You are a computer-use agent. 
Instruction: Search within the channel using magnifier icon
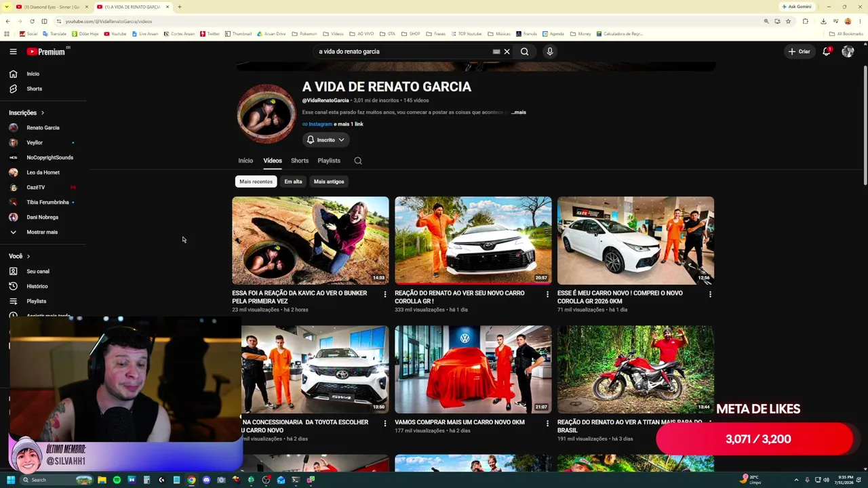pyautogui.click(x=358, y=161)
